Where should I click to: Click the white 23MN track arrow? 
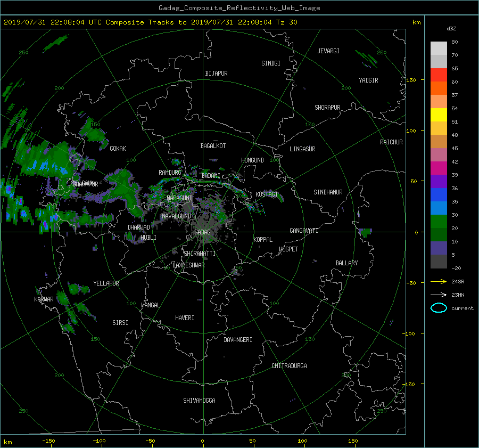(x=439, y=295)
